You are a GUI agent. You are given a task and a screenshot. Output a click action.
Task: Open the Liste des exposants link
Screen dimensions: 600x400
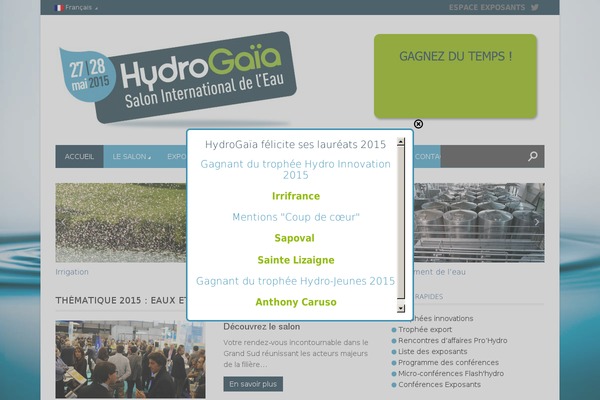(432, 352)
